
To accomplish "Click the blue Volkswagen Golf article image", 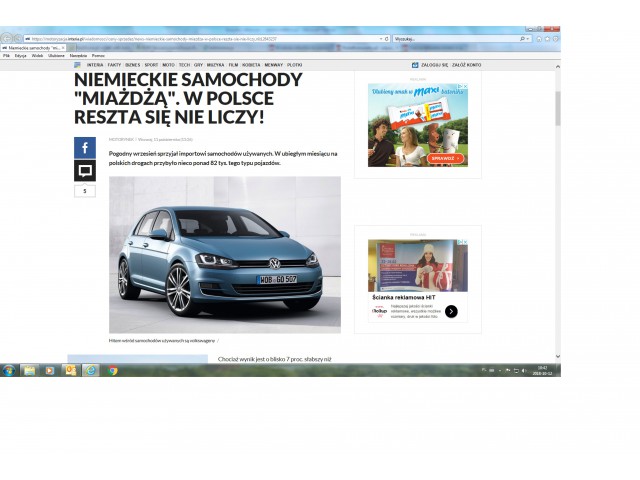I will 224,255.
